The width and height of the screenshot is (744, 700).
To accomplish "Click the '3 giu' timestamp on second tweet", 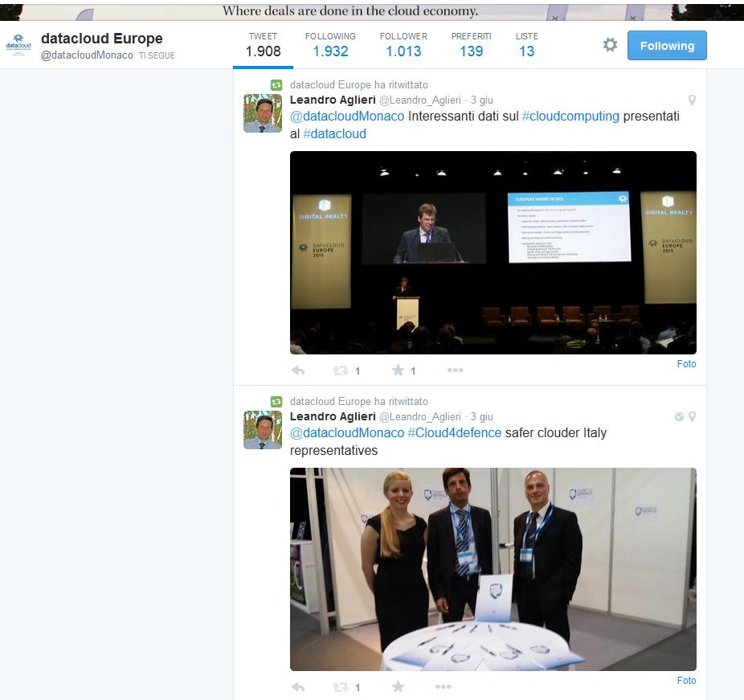I will click(x=481, y=416).
